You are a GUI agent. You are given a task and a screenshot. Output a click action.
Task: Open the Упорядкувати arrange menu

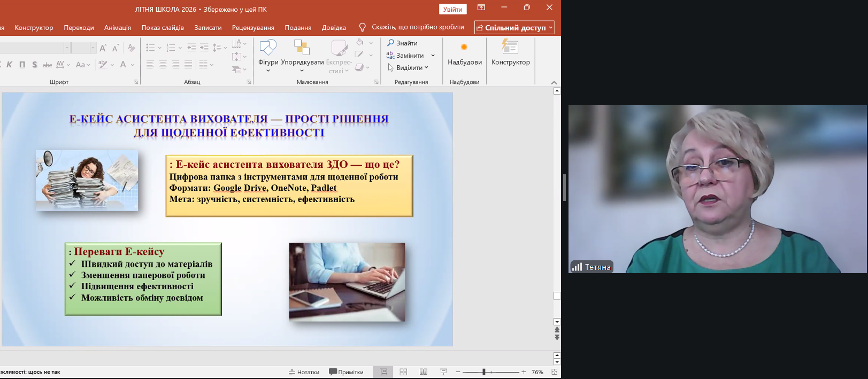[302, 56]
